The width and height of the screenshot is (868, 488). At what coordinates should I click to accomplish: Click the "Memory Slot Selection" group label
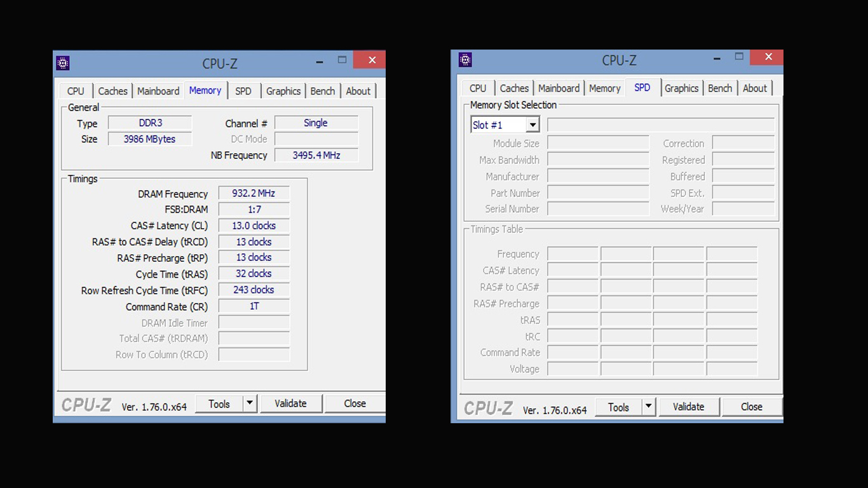coord(513,105)
